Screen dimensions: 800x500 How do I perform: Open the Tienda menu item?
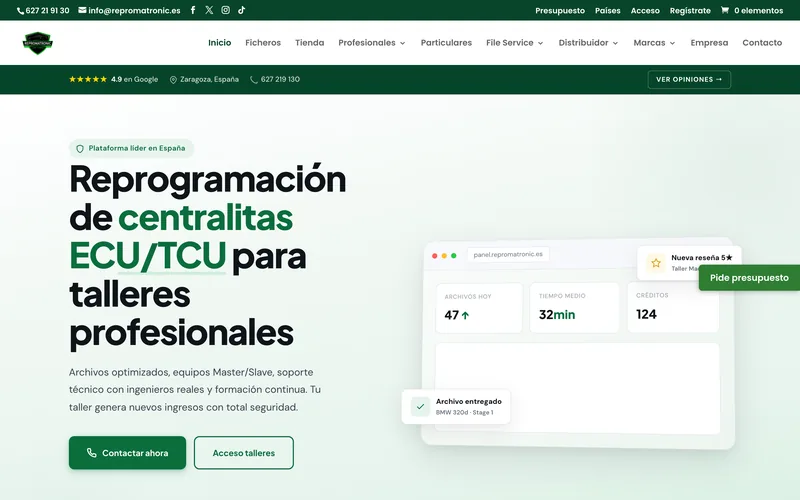[x=310, y=43]
